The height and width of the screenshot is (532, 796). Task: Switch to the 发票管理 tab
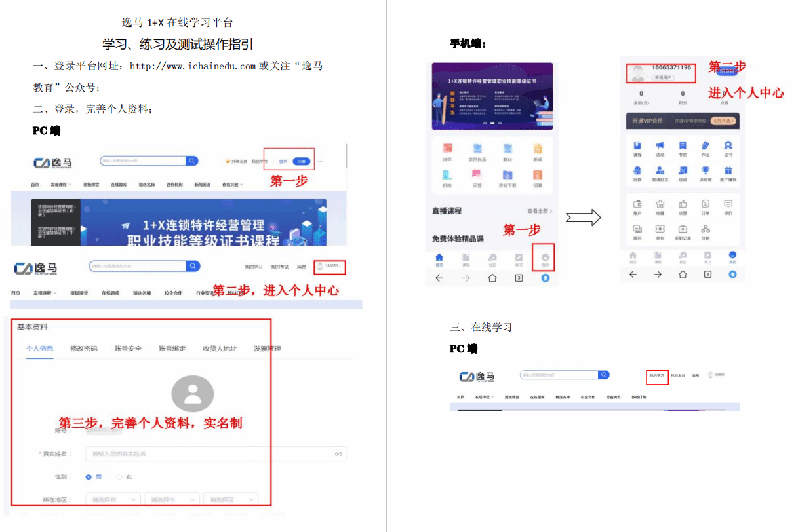(x=268, y=349)
